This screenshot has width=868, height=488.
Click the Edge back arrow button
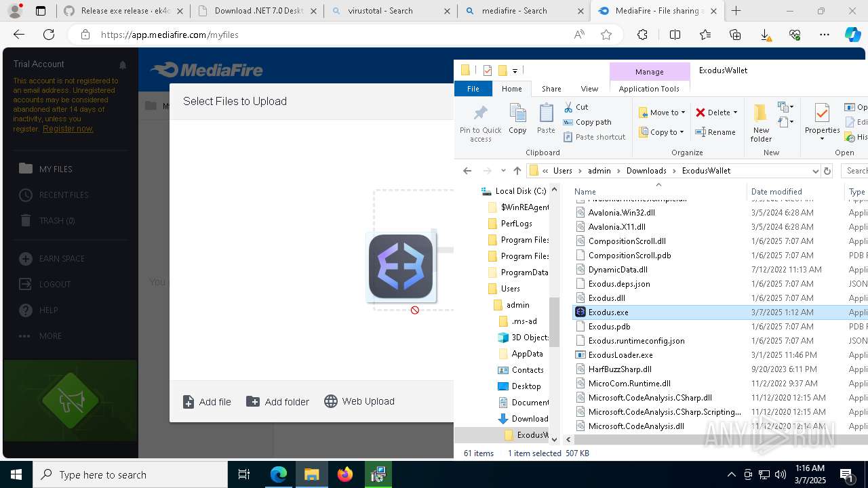click(19, 35)
